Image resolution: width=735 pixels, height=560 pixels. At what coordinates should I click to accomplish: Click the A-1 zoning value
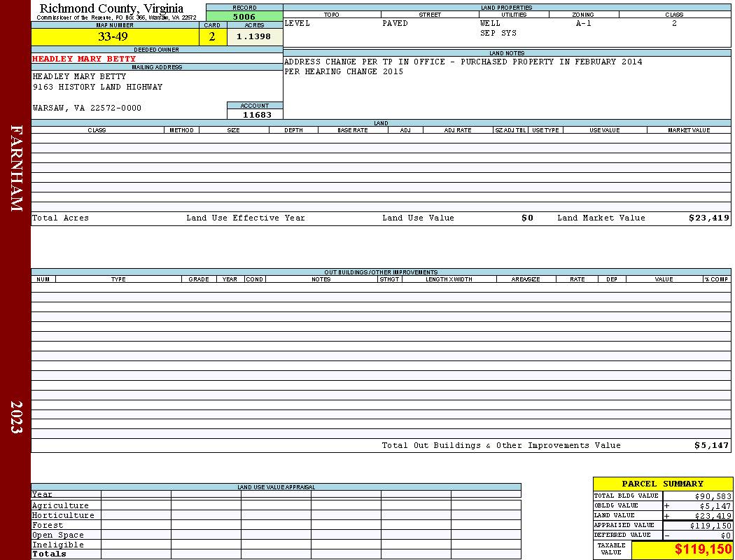tap(584, 23)
